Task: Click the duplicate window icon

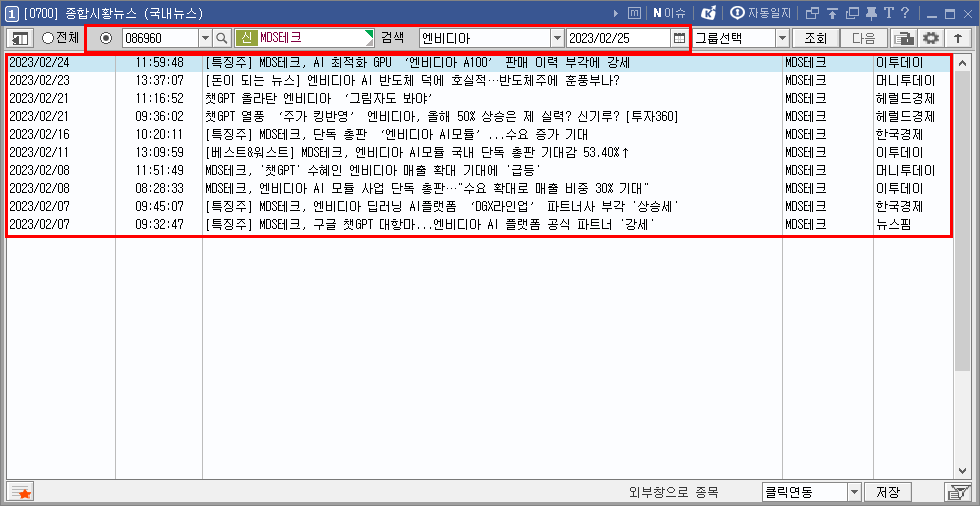Action: tap(852, 13)
